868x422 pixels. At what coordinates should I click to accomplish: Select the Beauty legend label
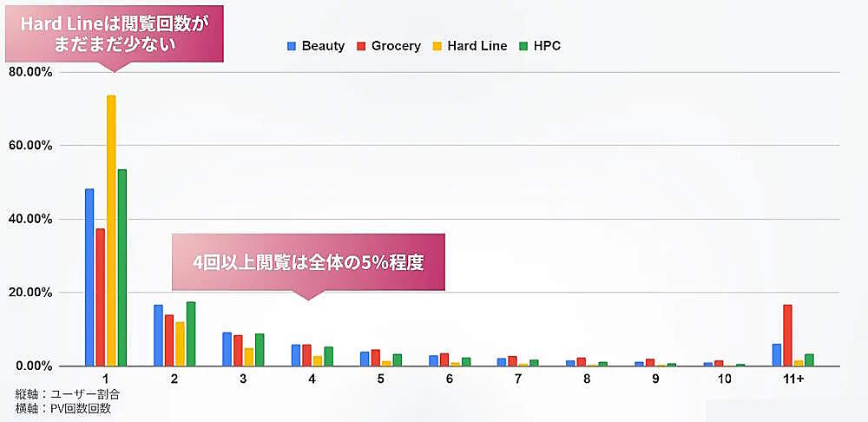click(x=323, y=46)
